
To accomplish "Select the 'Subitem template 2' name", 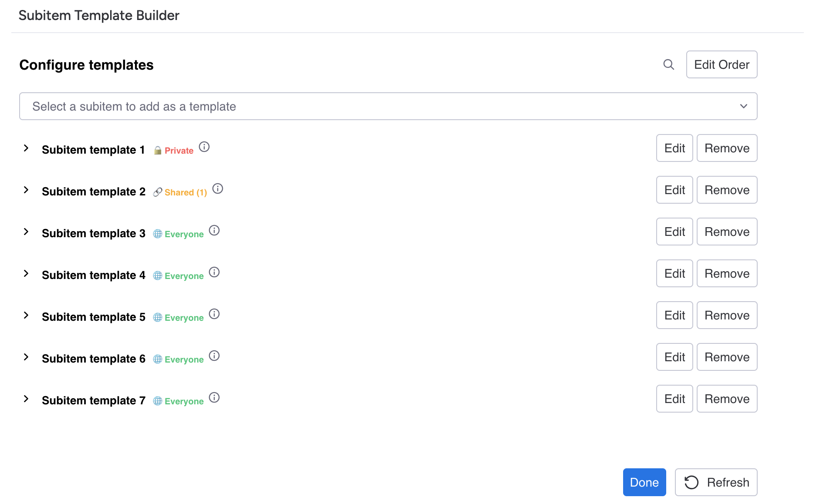I will coord(94,192).
